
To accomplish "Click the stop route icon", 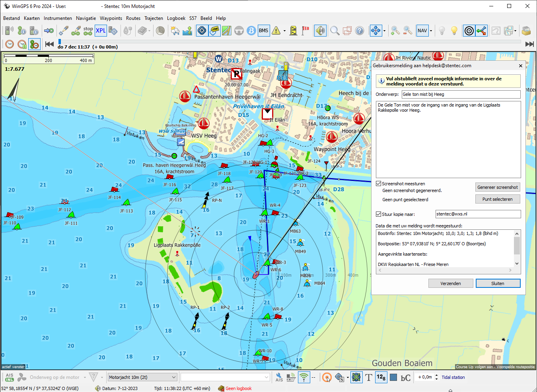I will (88, 31).
